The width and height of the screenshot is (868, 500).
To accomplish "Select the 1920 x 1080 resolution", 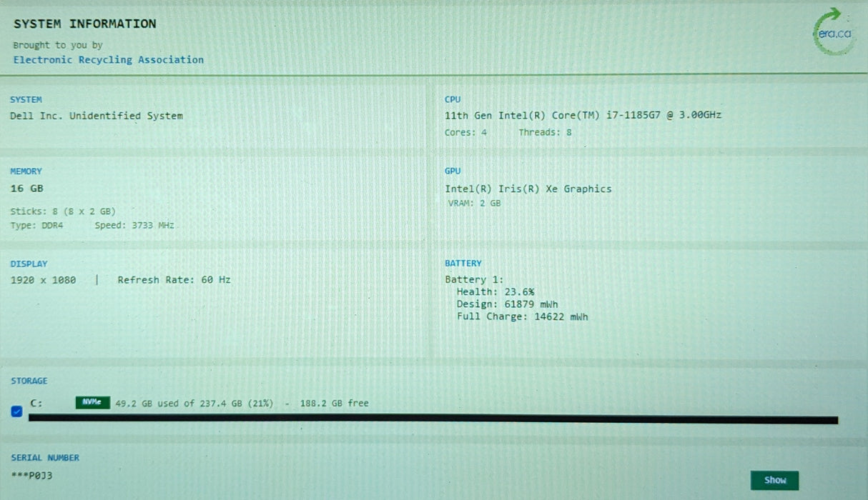I will pos(43,280).
